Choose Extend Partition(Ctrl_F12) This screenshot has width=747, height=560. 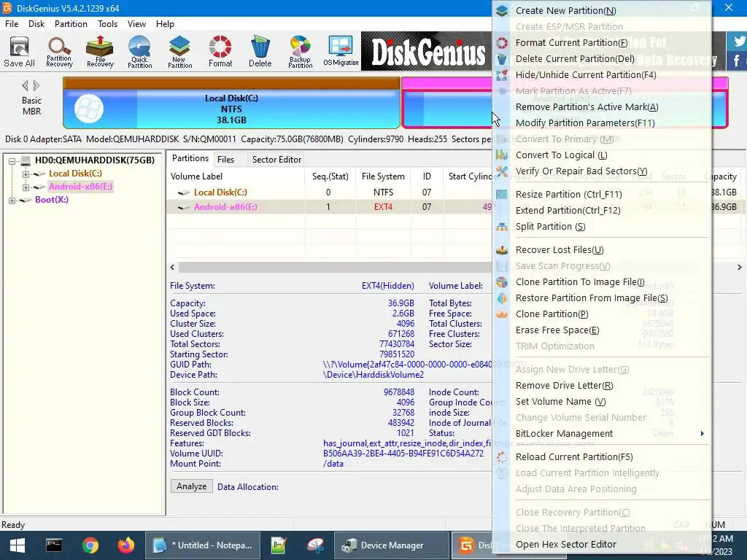568,211
